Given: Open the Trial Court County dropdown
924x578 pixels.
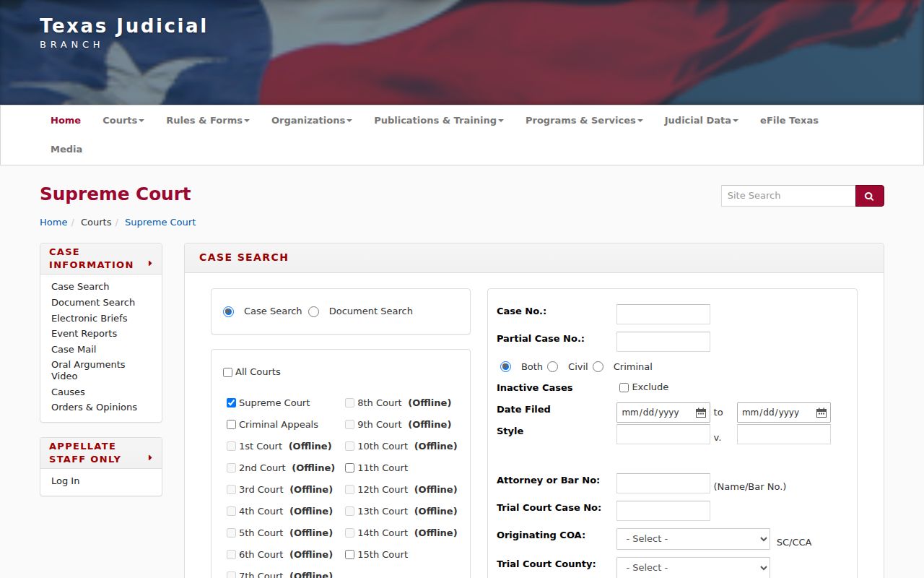Looking at the screenshot, I should tap(693, 567).
